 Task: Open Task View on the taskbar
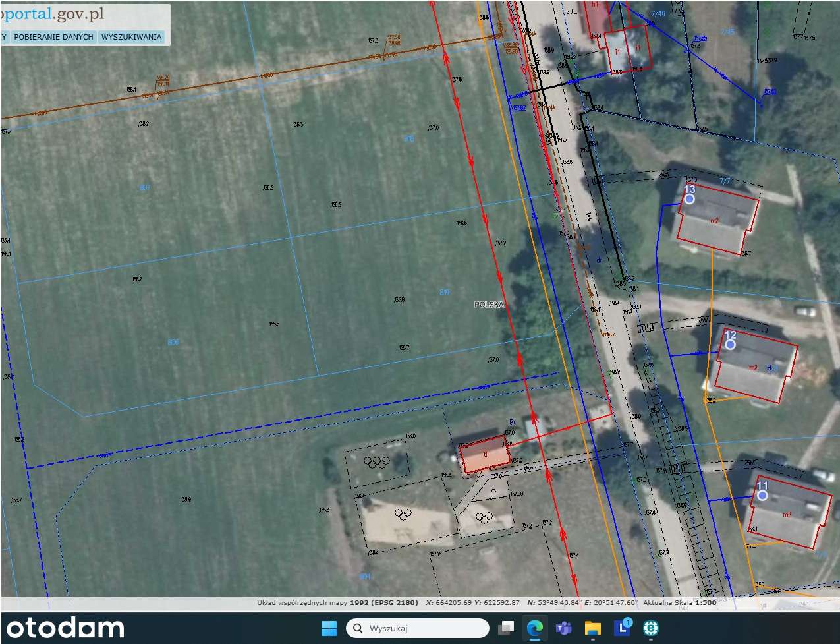[506, 628]
